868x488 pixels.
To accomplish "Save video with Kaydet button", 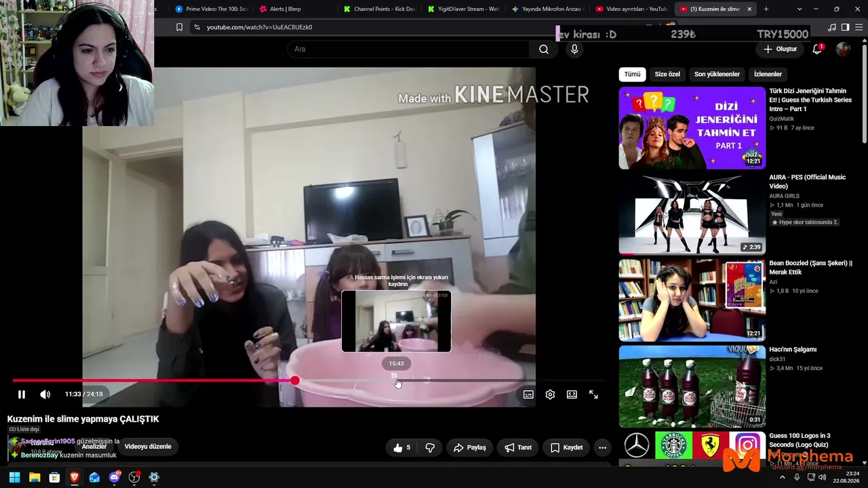I will click(x=566, y=447).
